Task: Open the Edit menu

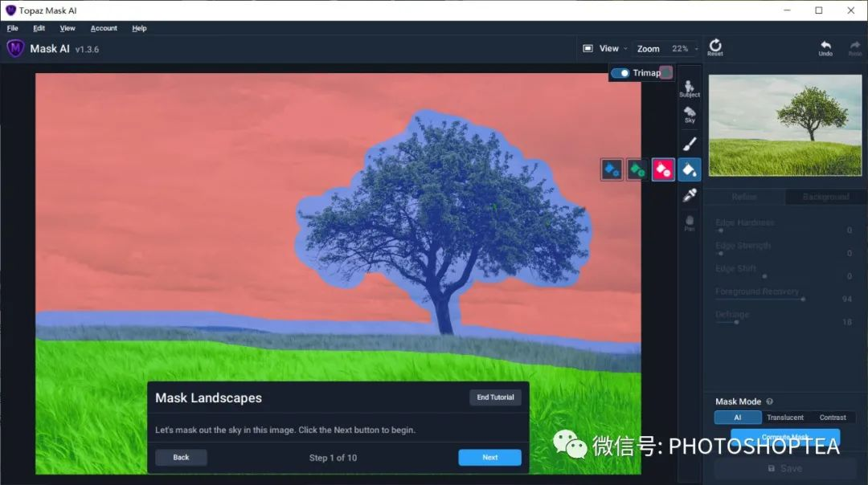Action: (x=39, y=28)
